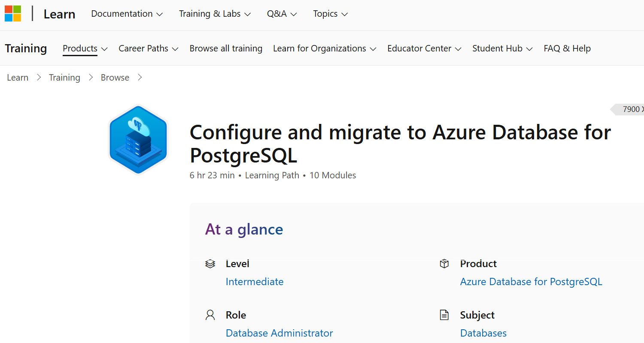
Task: Go to Training in the breadcrumb
Action: 64,78
